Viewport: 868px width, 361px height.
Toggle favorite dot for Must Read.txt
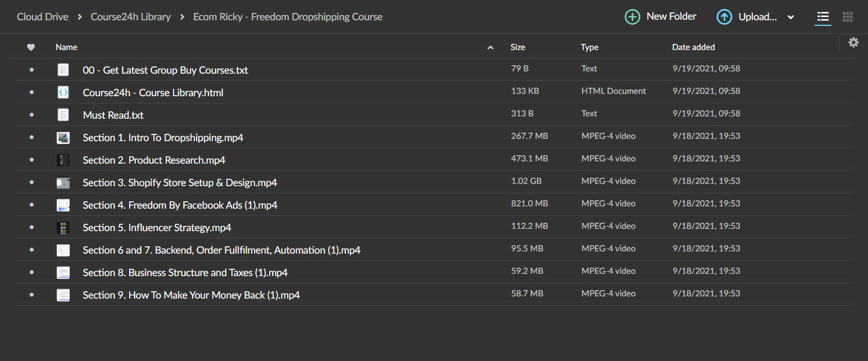[x=31, y=115]
